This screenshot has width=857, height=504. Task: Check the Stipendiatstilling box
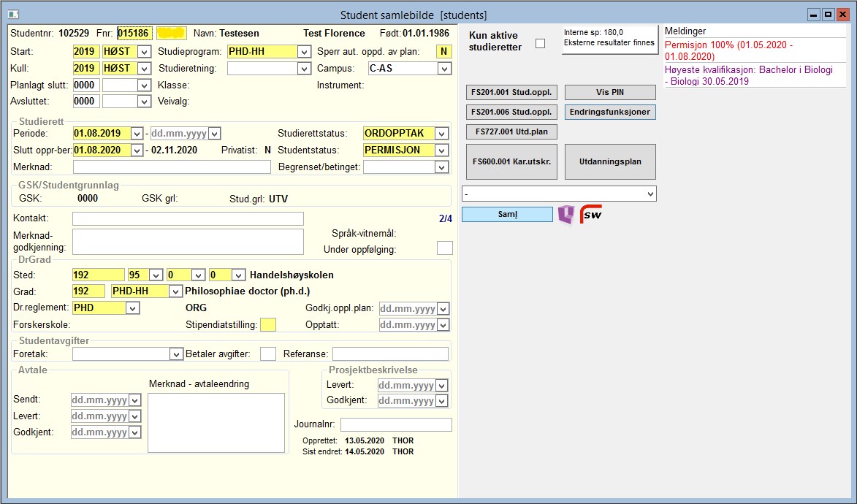pyautogui.click(x=268, y=325)
